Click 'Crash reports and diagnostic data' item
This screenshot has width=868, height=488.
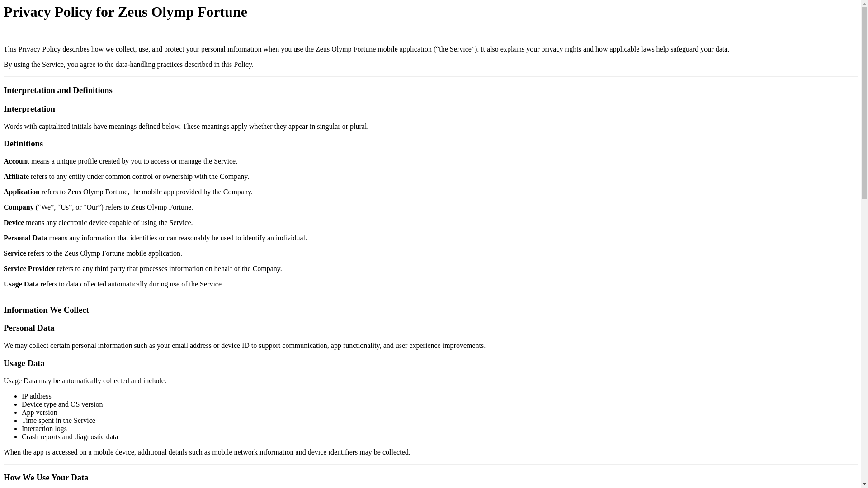coord(70,437)
